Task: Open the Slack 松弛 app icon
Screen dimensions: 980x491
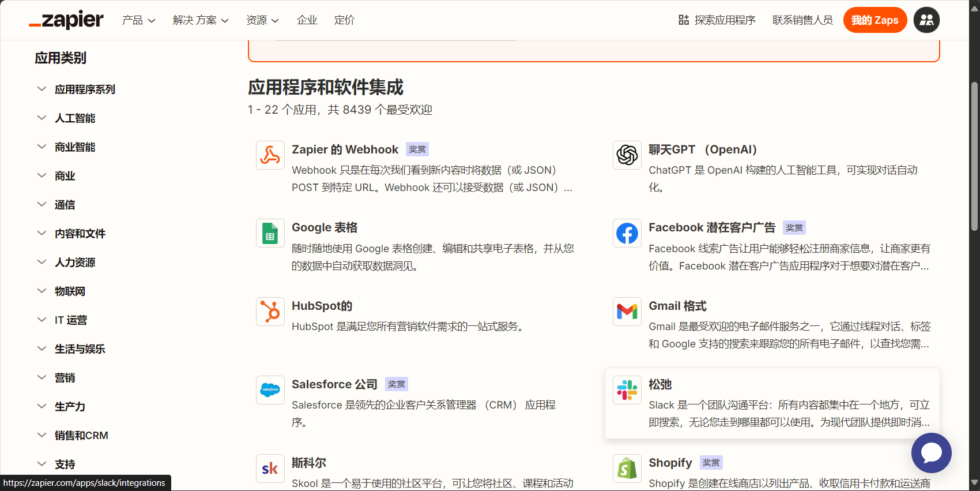Action: (x=627, y=390)
